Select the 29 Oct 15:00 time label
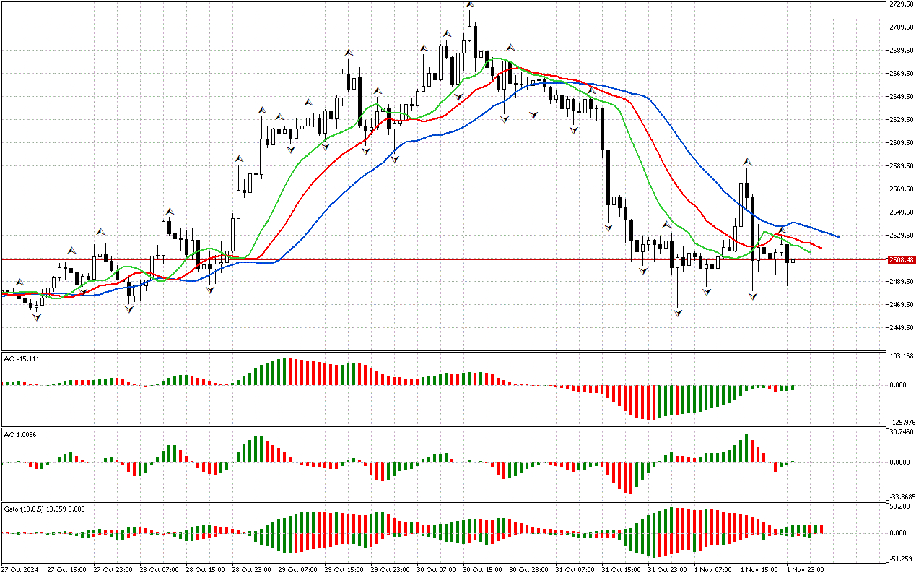924x578 pixels. click(344, 569)
